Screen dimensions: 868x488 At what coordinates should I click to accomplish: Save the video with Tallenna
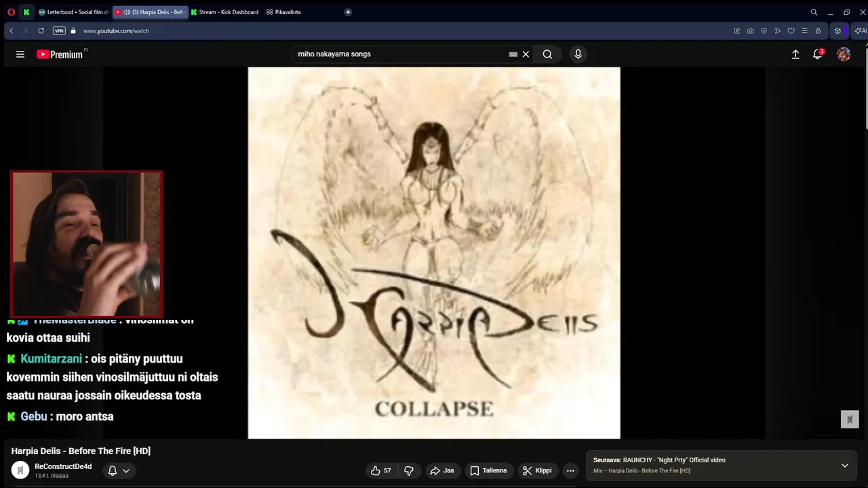coord(489,470)
